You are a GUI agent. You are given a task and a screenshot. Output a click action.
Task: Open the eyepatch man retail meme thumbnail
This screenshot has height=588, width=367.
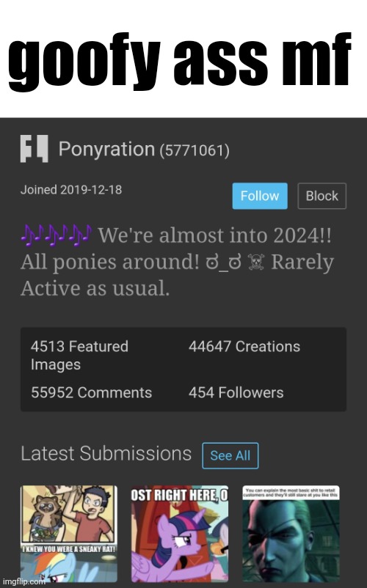click(291, 534)
